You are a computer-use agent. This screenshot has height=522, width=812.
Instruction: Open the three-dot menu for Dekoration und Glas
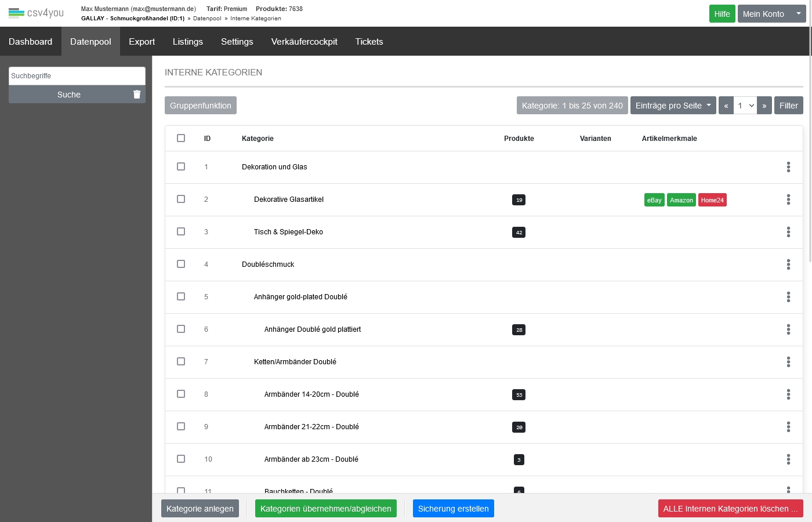pyautogui.click(x=788, y=167)
